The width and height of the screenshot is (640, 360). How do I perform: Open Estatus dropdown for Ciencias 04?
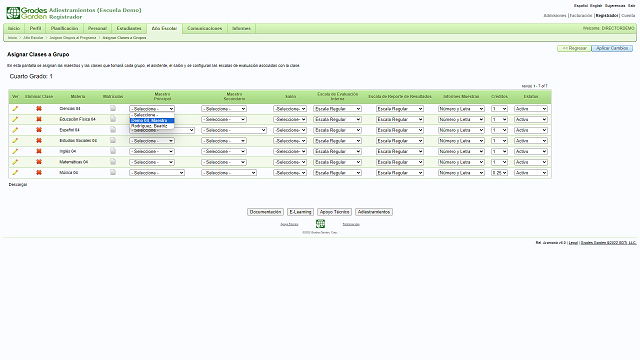click(531, 109)
